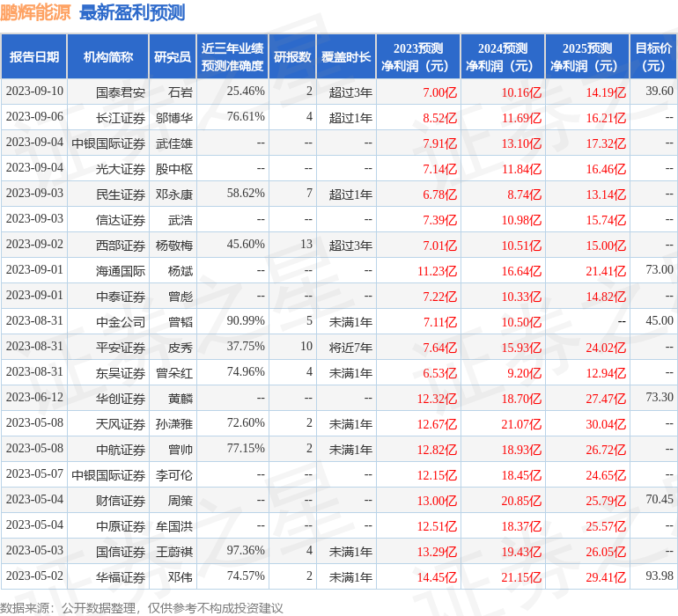The width and height of the screenshot is (678, 616).
Task: Click the 覆盖时长 column header
Action: point(346,57)
